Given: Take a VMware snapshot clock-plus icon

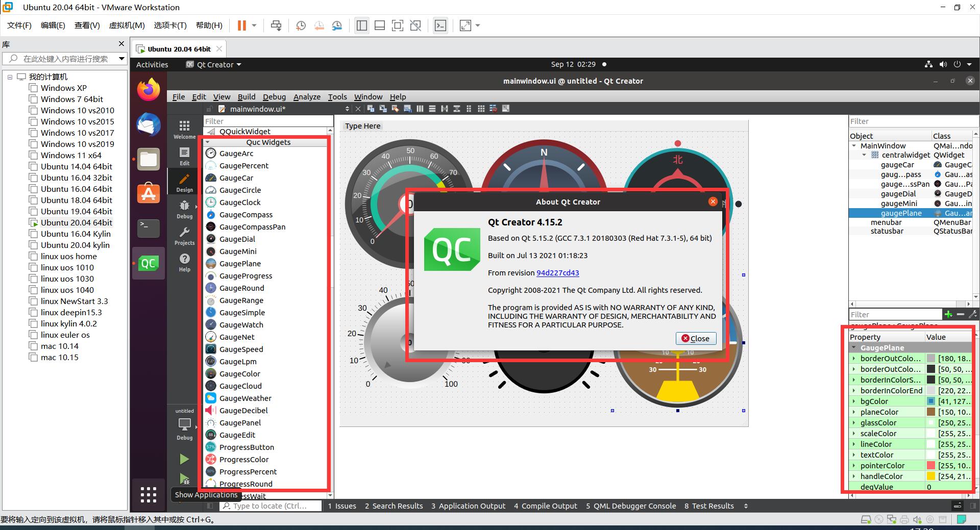Looking at the screenshot, I should pyautogui.click(x=301, y=26).
